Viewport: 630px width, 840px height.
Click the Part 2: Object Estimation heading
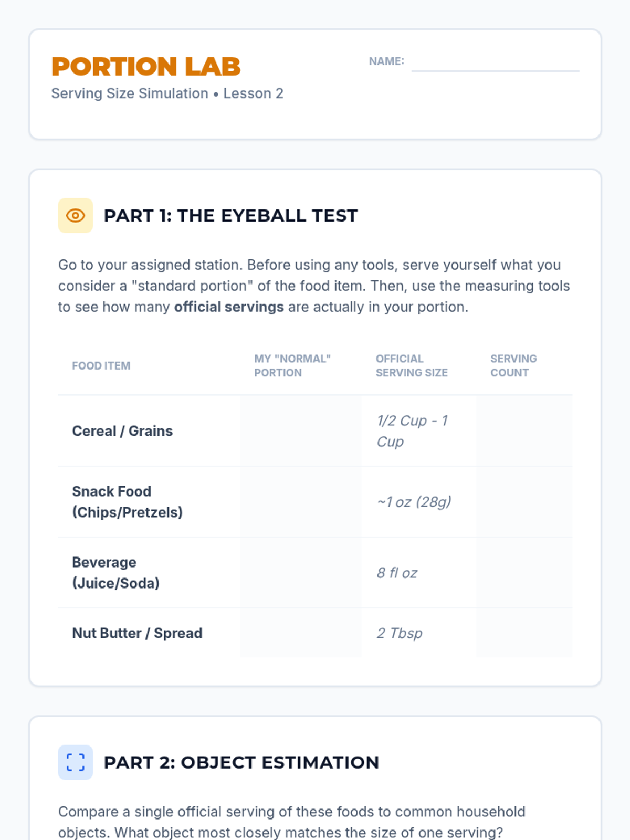(x=241, y=763)
